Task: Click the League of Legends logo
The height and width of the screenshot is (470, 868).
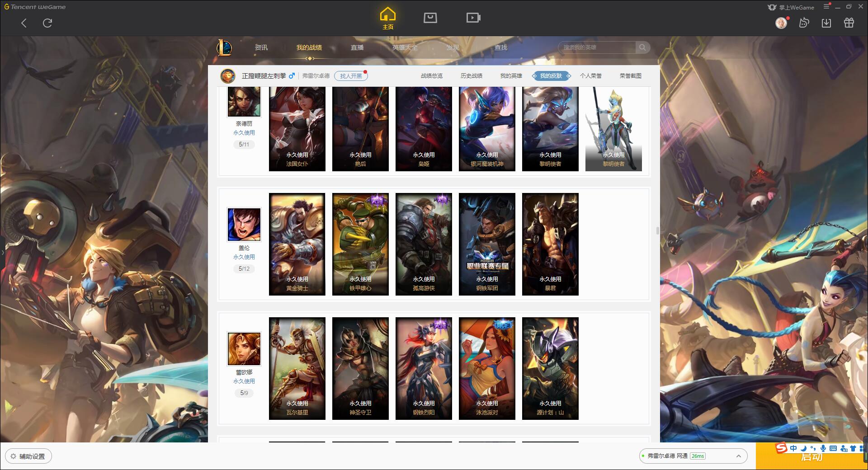Action: 224,47
